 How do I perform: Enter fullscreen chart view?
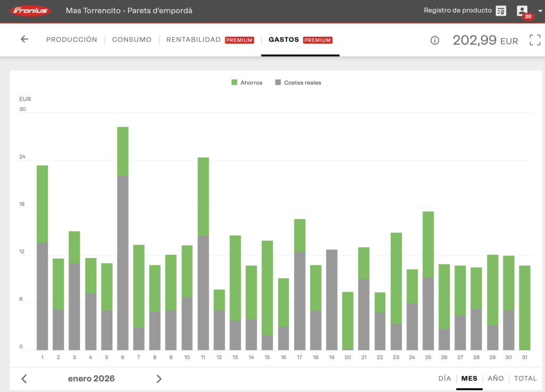tap(534, 40)
